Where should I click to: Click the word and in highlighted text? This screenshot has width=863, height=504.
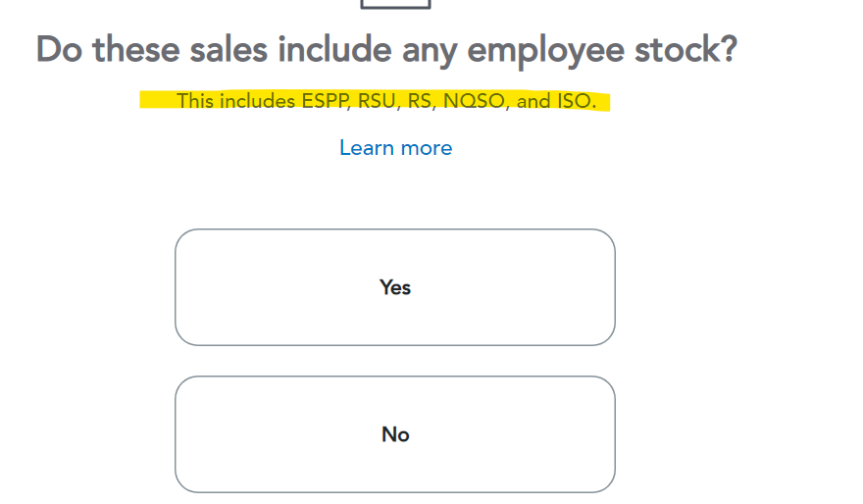pos(533,101)
